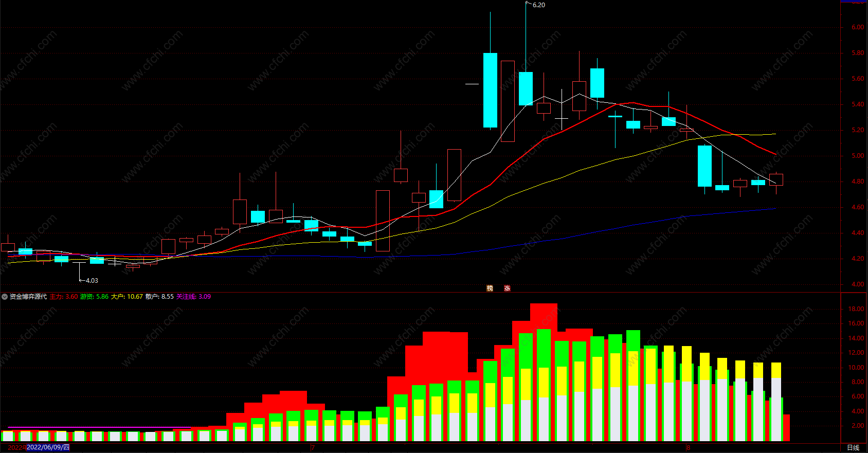Click the 游资: 5.86 value label
Screen dimensions: 868x453
(94, 297)
